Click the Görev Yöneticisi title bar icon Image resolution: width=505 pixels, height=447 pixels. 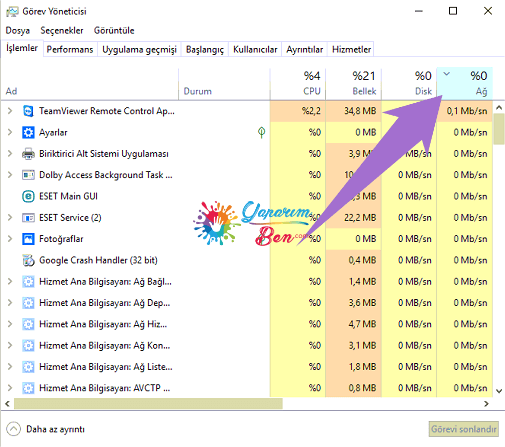click(12, 12)
